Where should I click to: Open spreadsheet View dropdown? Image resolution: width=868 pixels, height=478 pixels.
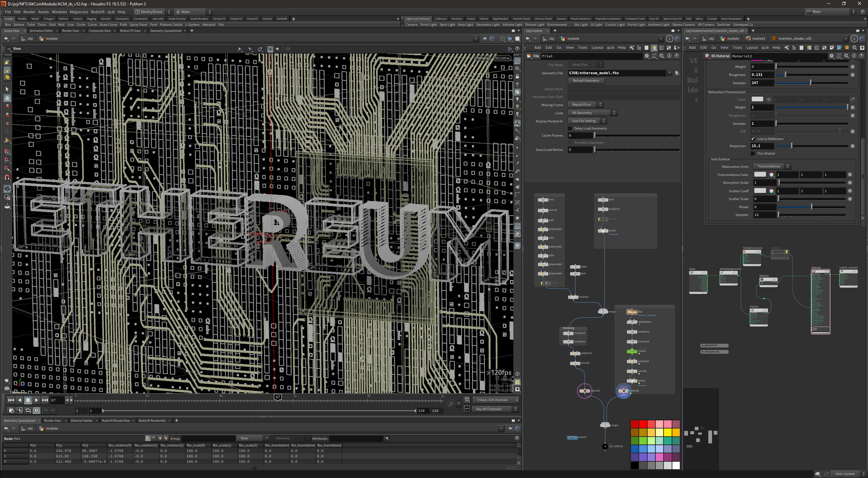pyautogui.click(x=253, y=438)
